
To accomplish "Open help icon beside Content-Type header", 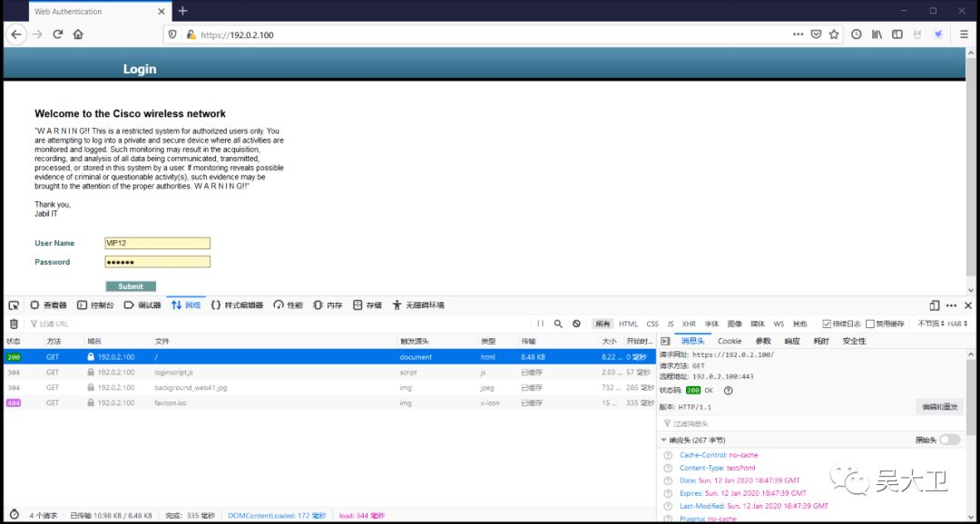I will [x=668, y=468].
